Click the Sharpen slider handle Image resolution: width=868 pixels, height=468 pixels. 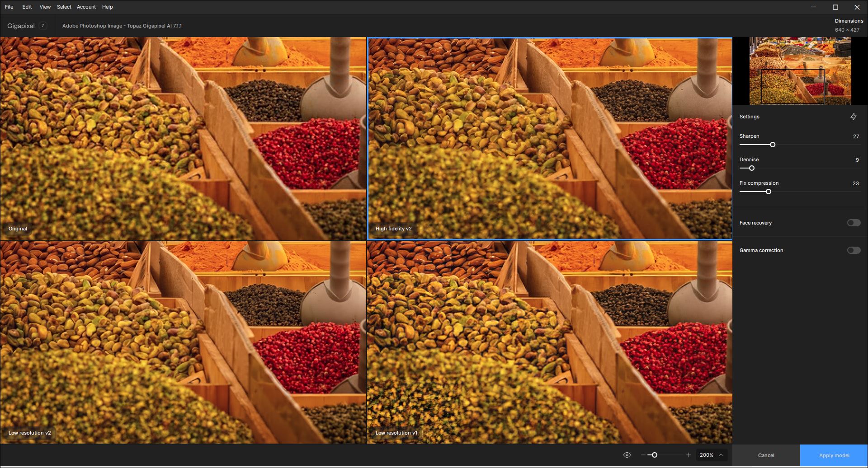tap(773, 145)
